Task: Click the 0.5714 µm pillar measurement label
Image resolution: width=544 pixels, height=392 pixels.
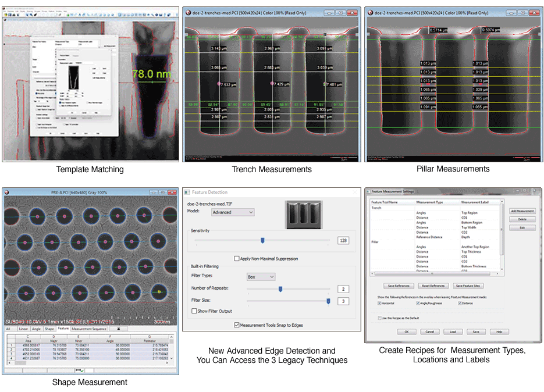Action: tap(439, 30)
